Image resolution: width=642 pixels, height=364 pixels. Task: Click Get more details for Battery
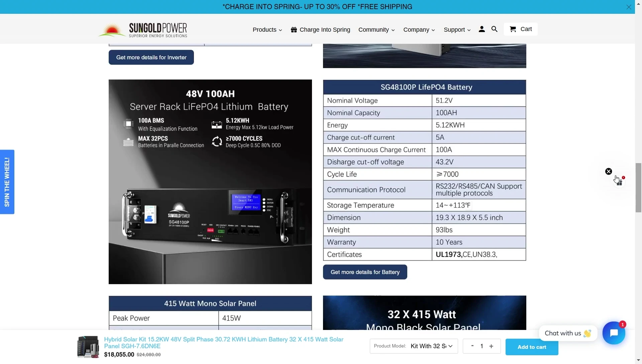pos(365,272)
